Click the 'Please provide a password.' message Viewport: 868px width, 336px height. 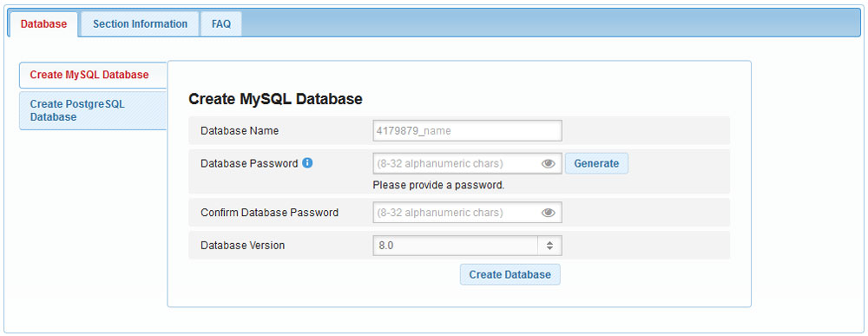coord(438,185)
